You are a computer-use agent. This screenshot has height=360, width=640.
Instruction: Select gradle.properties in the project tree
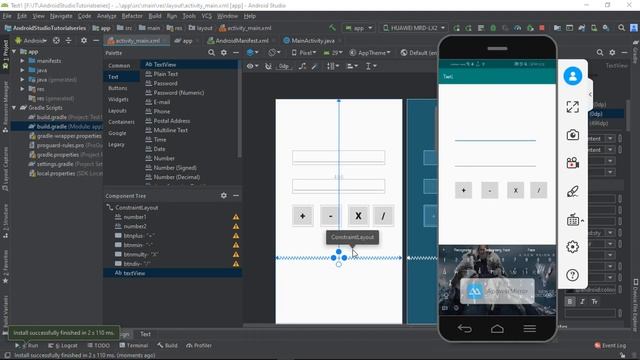(65, 155)
